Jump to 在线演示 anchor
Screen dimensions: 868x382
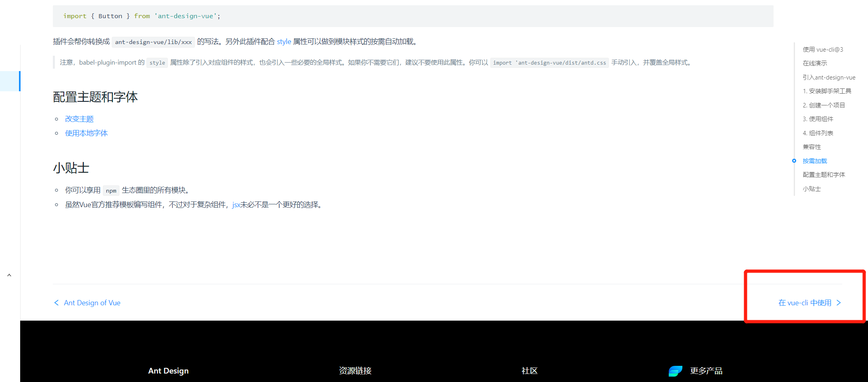pyautogui.click(x=815, y=63)
